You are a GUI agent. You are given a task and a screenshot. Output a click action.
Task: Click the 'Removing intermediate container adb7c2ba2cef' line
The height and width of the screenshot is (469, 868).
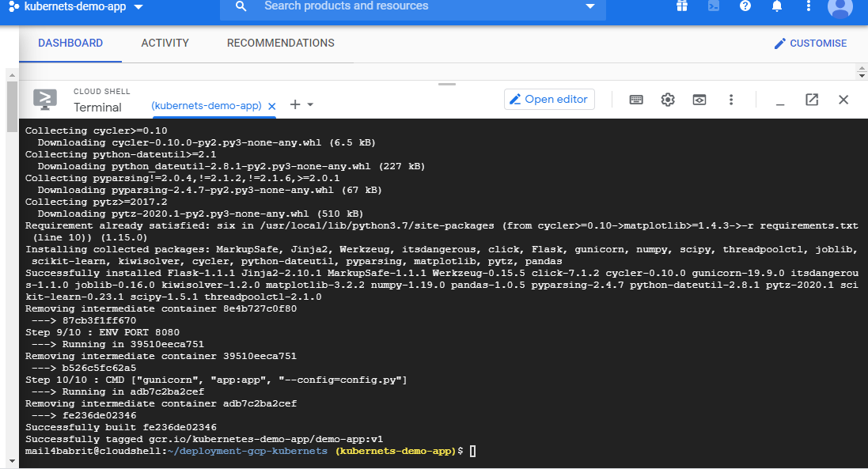click(x=161, y=403)
